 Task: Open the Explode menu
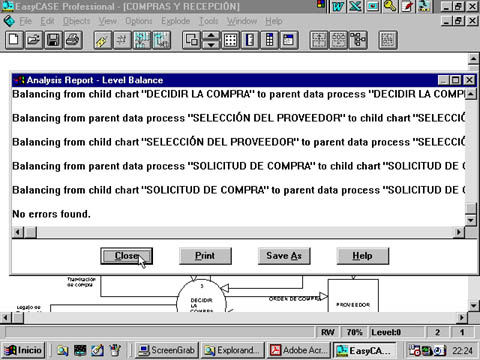coord(176,21)
